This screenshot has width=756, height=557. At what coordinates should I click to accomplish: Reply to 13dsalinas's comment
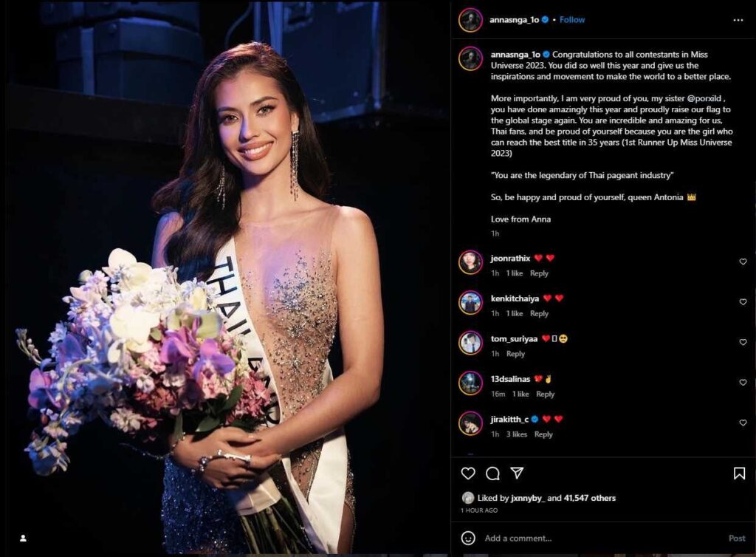click(x=546, y=394)
